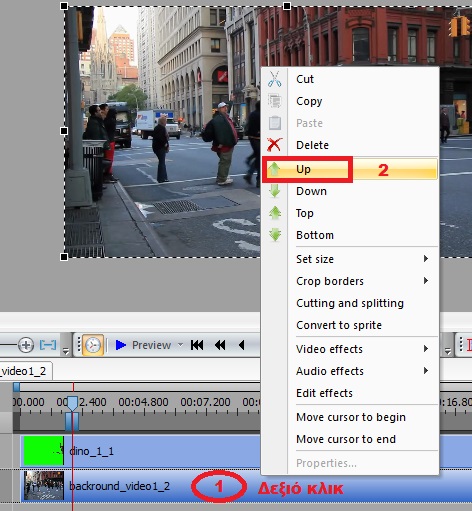Open the toolbar overflow arrow at right
Screen dimensions: 472x511
(x=448, y=351)
